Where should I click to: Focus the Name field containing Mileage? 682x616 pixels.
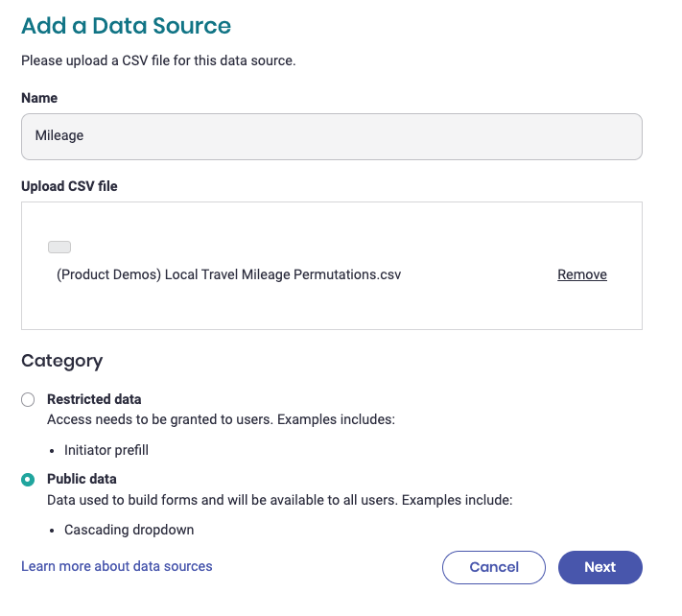coord(331,136)
